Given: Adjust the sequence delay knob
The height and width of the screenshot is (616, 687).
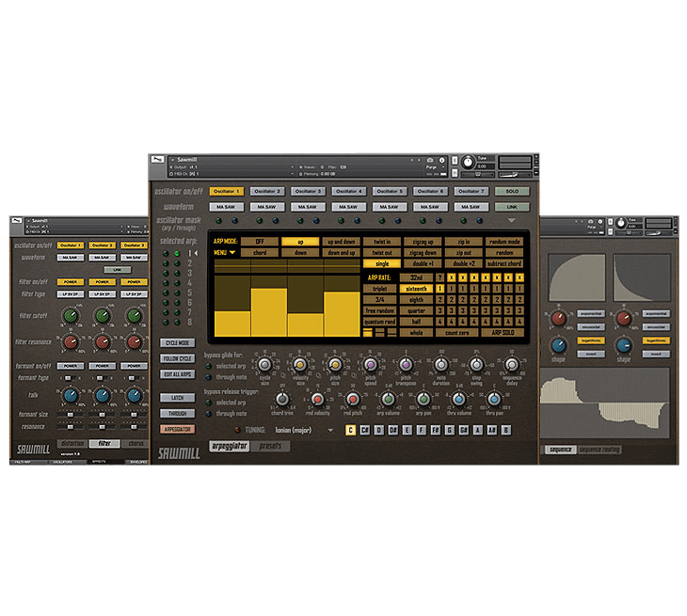Looking at the screenshot, I should point(511,364).
